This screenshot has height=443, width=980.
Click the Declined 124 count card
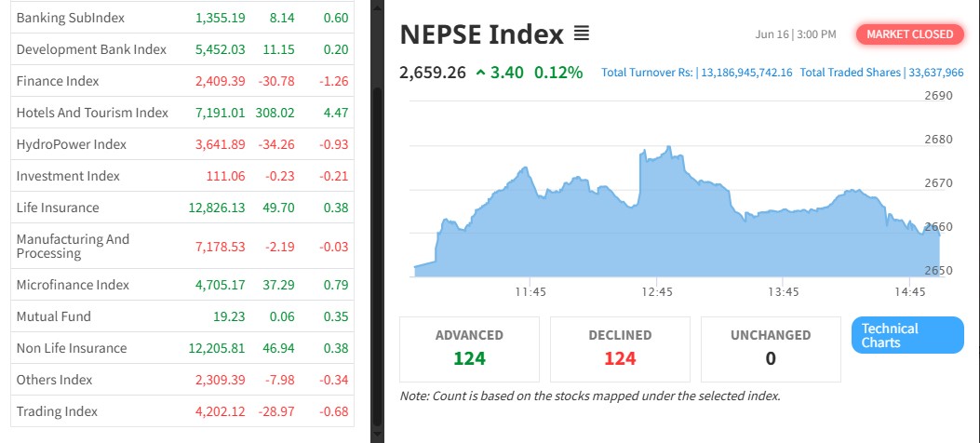tap(620, 349)
